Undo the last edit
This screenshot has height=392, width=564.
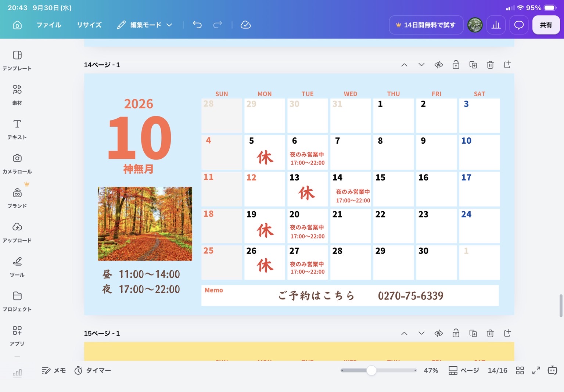pyautogui.click(x=197, y=25)
